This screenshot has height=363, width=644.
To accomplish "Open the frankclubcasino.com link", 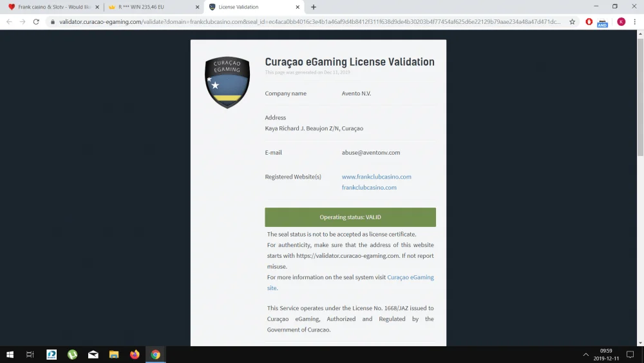I will click(x=369, y=188).
